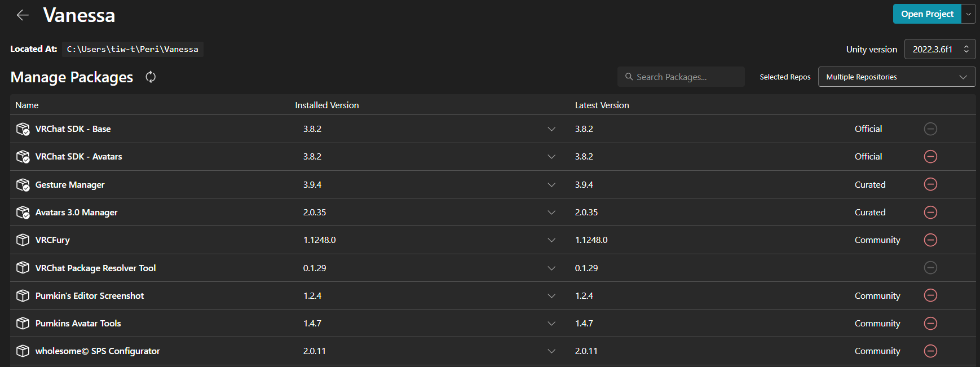Click the Pumkins Avatar Tools package icon
980x367 pixels.
click(23, 323)
